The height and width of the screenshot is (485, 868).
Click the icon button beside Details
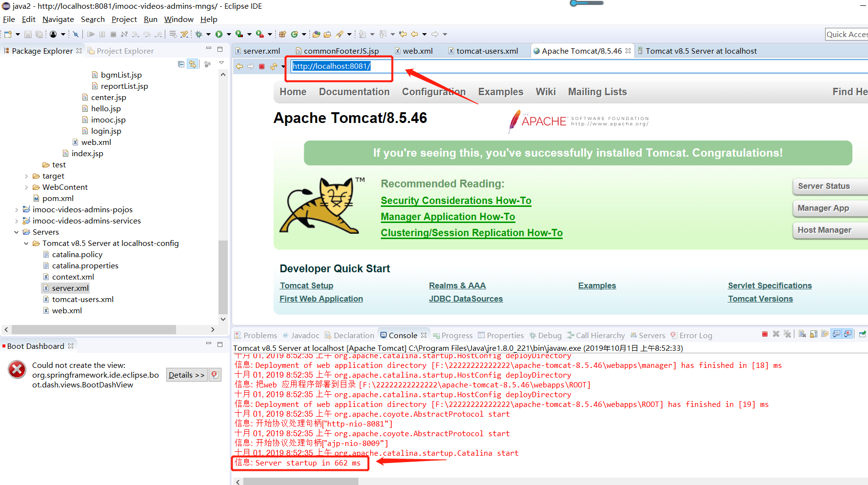[x=215, y=375]
